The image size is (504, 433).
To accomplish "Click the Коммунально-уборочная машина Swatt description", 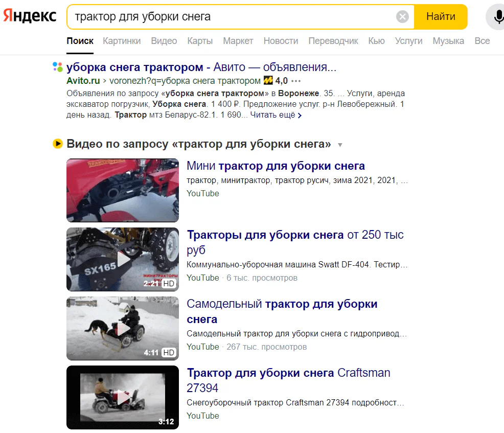I will coord(297,265).
